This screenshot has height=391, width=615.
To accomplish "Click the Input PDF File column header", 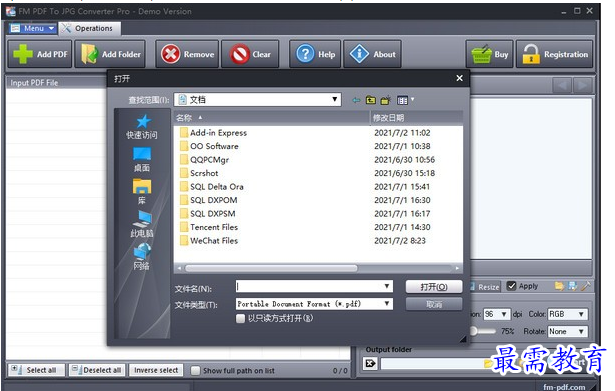I will pyautogui.click(x=56, y=83).
